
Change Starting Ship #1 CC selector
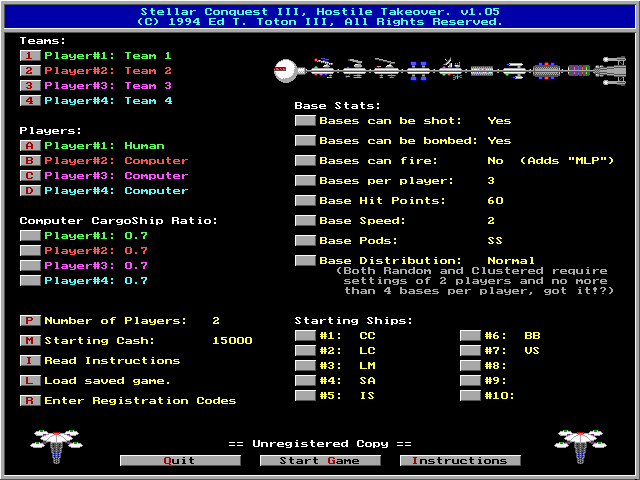304,336
